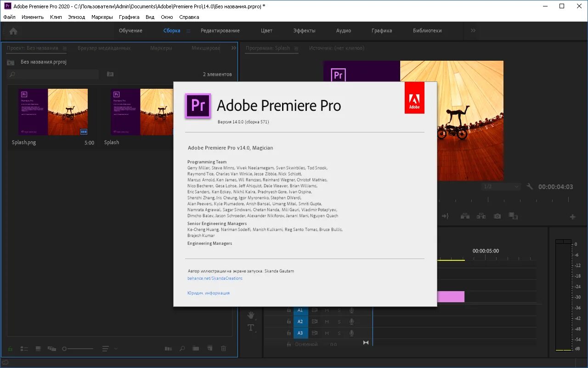Viewport: 588px width, 368px height.
Task: Select the Splash.png thumbnail
Action: coord(53,112)
